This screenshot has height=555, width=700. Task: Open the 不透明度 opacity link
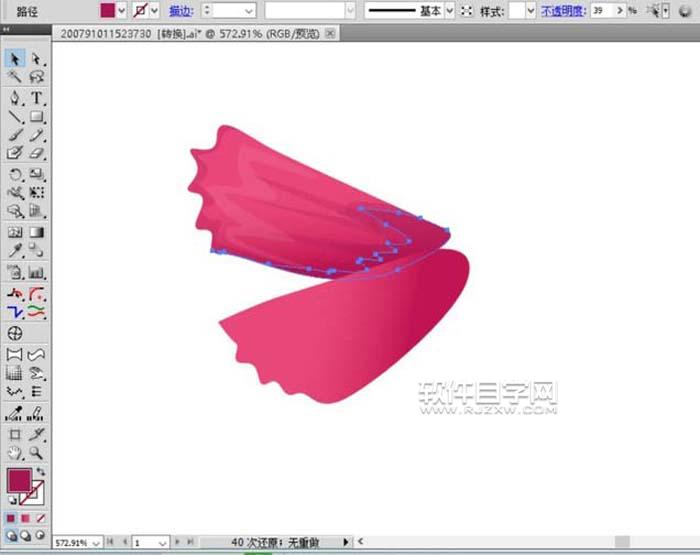click(x=564, y=10)
